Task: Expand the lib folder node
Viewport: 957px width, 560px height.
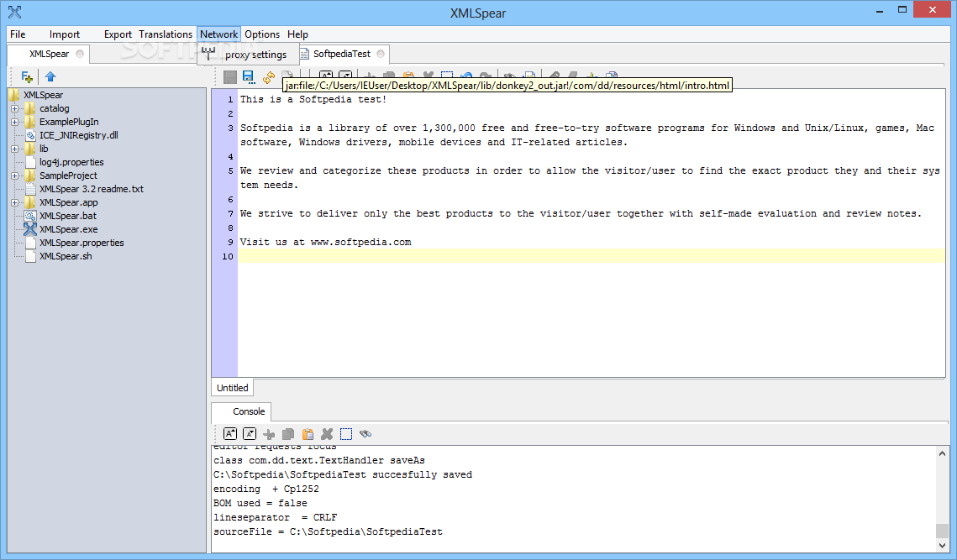Action: [14, 149]
